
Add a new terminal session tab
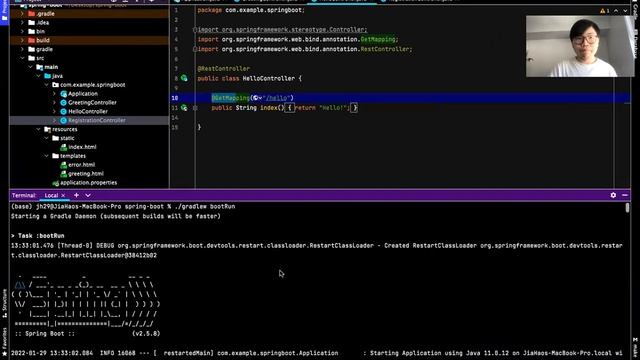76,195
